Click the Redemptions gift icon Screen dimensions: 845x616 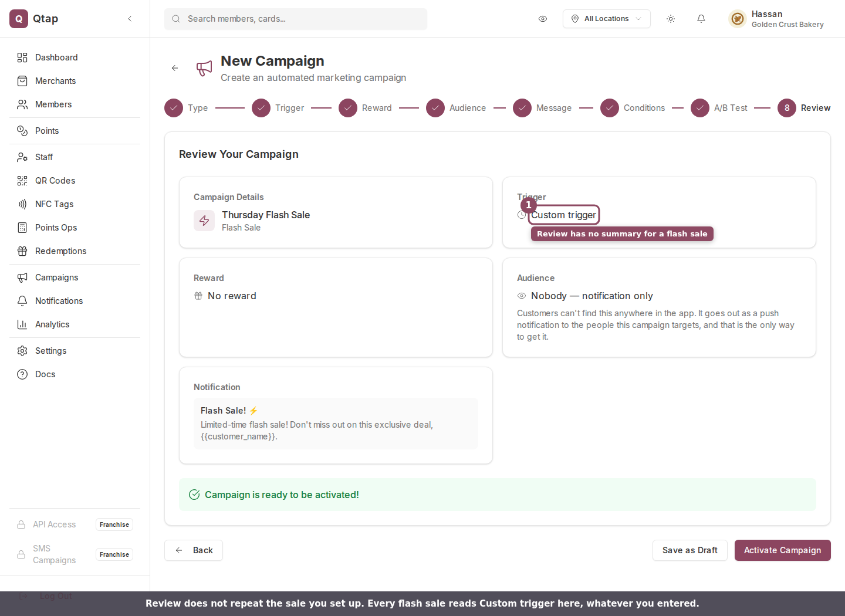tap(22, 251)
